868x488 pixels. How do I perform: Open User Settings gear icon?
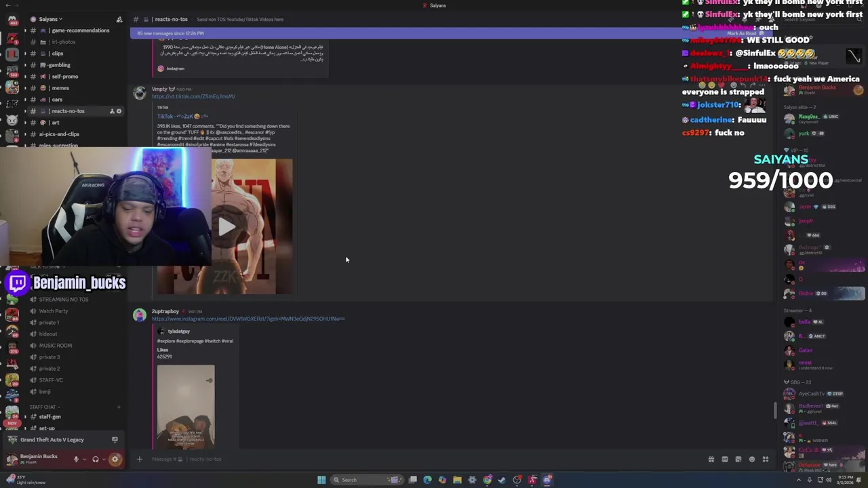(x=115, y=460)
